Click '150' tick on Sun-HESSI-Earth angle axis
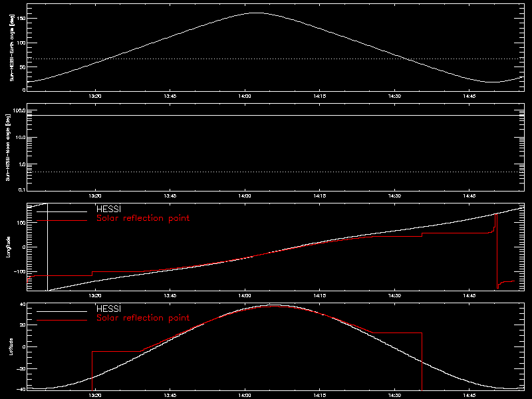This screenshot has height=399, width=532. [x=21, y=19]
